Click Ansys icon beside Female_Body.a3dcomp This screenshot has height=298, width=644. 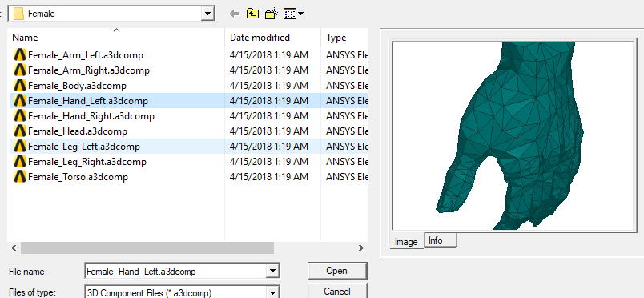point(20,86)
